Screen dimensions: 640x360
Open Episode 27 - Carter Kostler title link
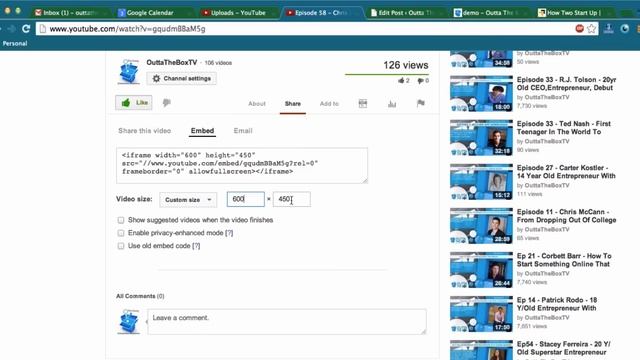pos(566,172)
